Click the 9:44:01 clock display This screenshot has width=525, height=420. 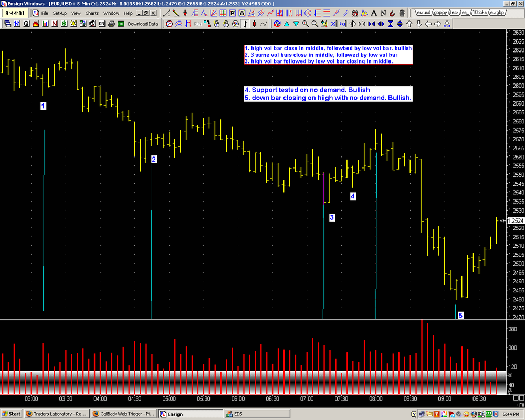point(15,14)
